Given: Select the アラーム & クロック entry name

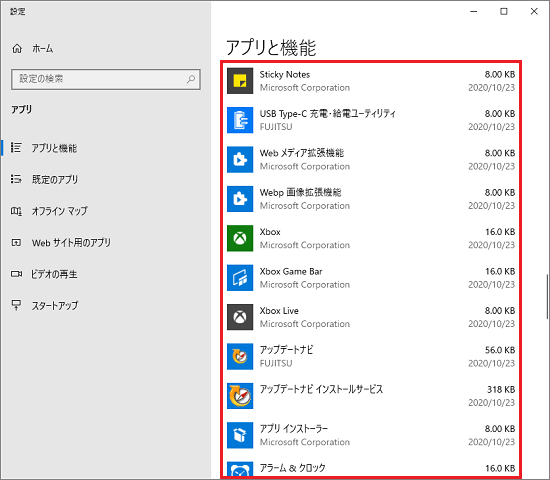Looking at the screenshot, I should (293, 468).
